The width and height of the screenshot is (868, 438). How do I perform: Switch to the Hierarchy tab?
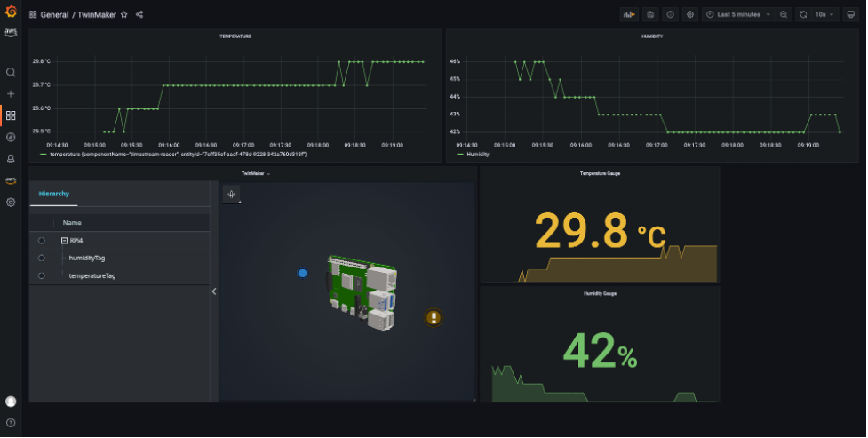53,194
